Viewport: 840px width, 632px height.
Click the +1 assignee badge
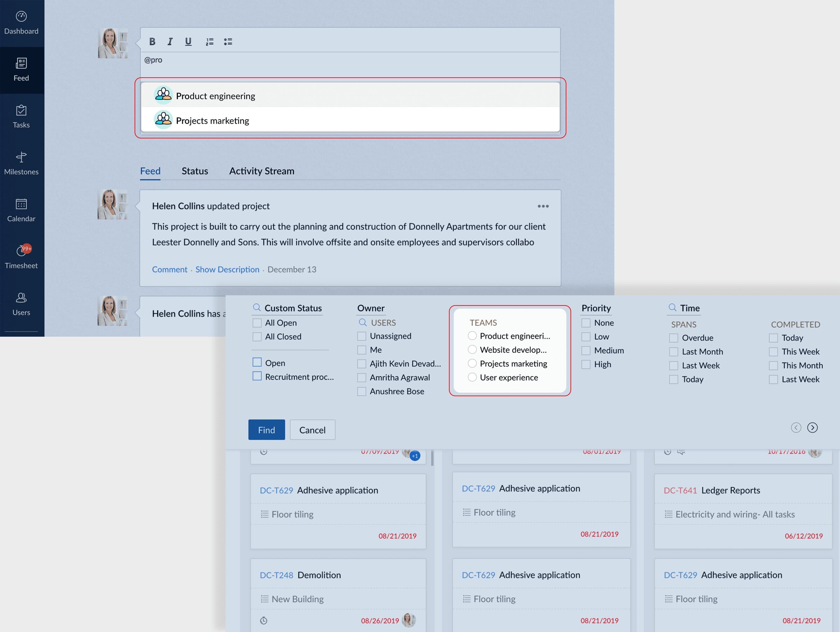(415, 455)
